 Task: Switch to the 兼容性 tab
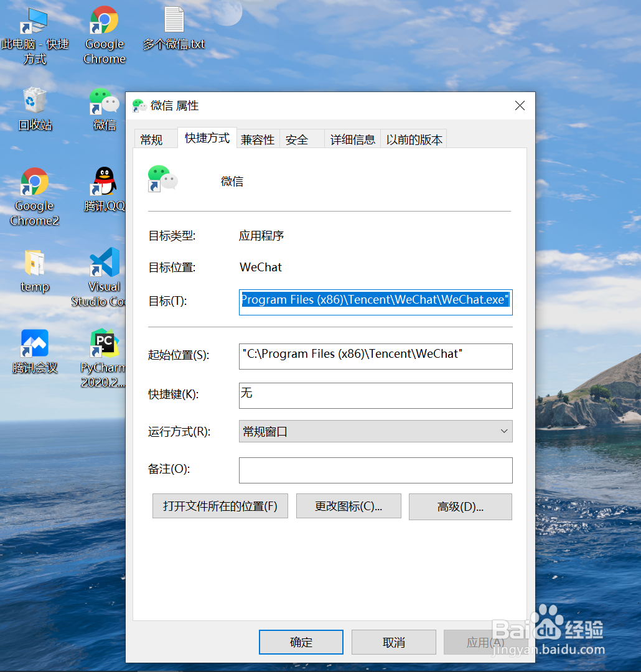pyautogui.click(x=258, y=139)
